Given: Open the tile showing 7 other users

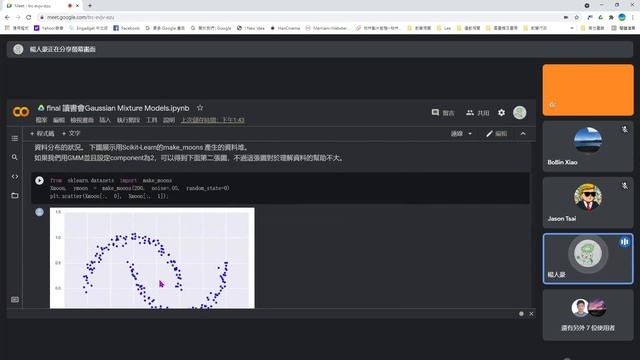Looking at the screenshot, I should [x=588, y=315].
